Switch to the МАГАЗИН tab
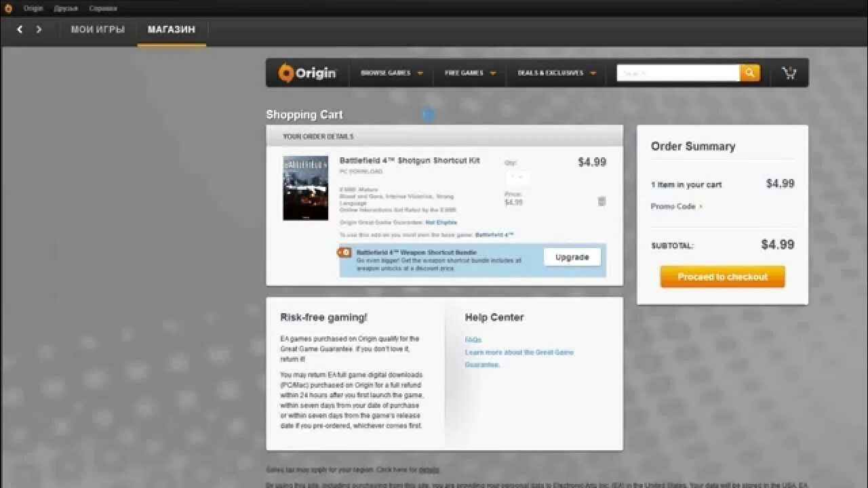Image resolution: width=868 pixels, height=488 pixels. pyautogui.click(x=172, y=30)
